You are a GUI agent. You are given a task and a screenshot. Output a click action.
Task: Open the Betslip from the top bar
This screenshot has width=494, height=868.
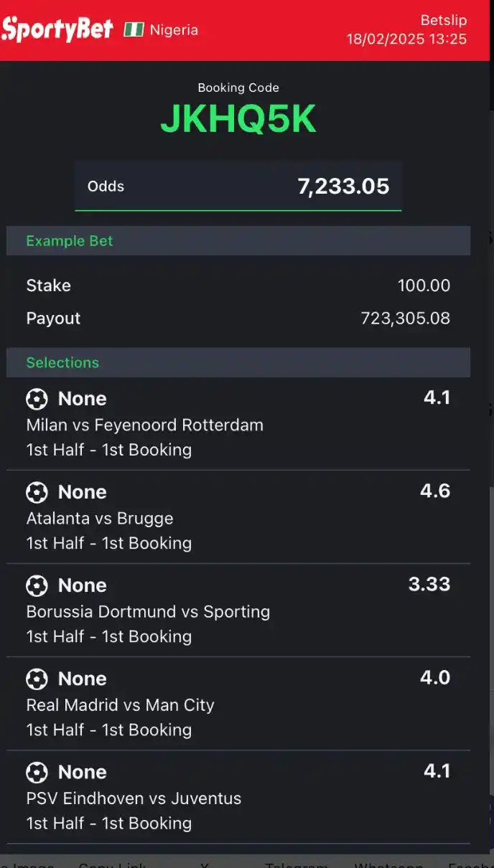coord(444,21)
